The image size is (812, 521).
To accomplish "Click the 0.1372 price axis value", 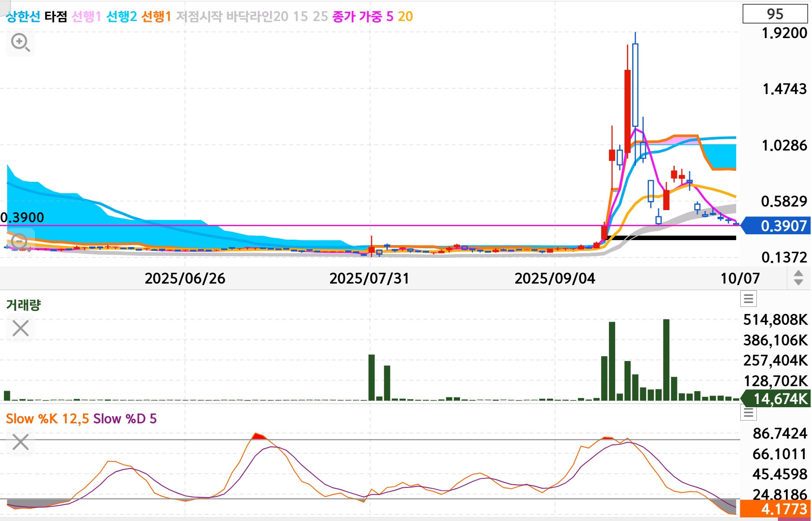I will 784,257.
